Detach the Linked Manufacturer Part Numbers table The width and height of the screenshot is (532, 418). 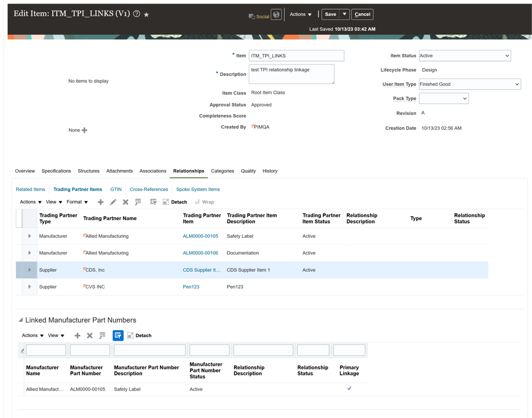click(140, 336)
